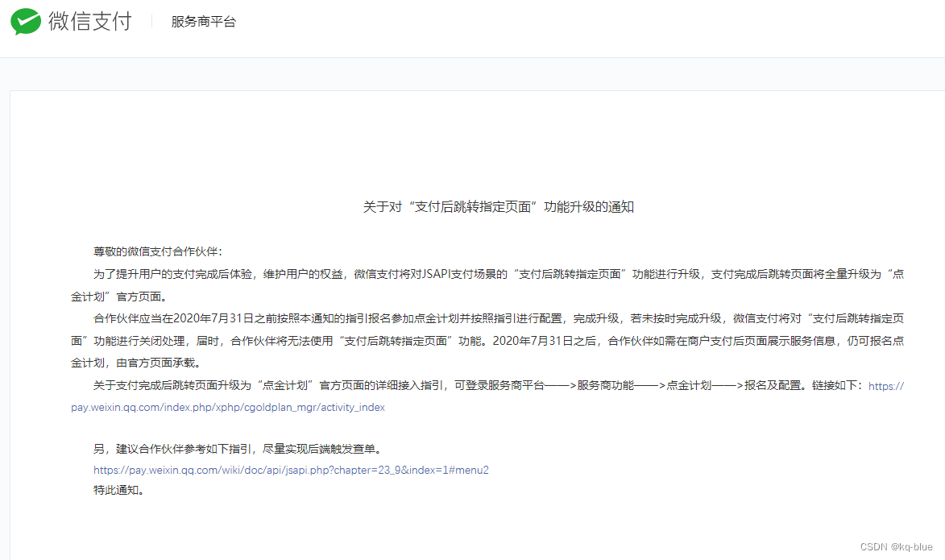Click the line 另，建议合作伙伴参考如下指引
Image resolution: width=945 pixels, height=560 pixels.
point(238,449)
